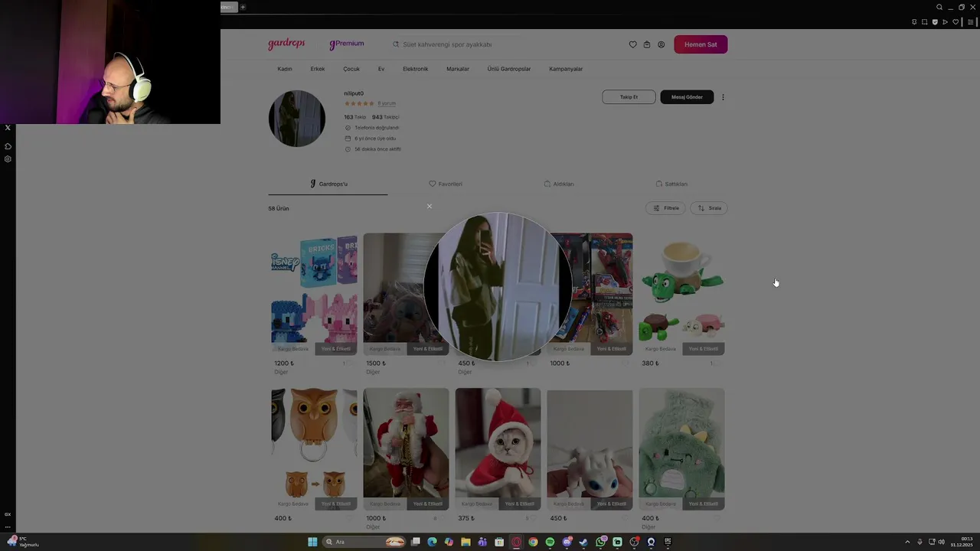980x551 pixels.
Task: Open Steam from taskbar
Action: [x=583, y=542]
